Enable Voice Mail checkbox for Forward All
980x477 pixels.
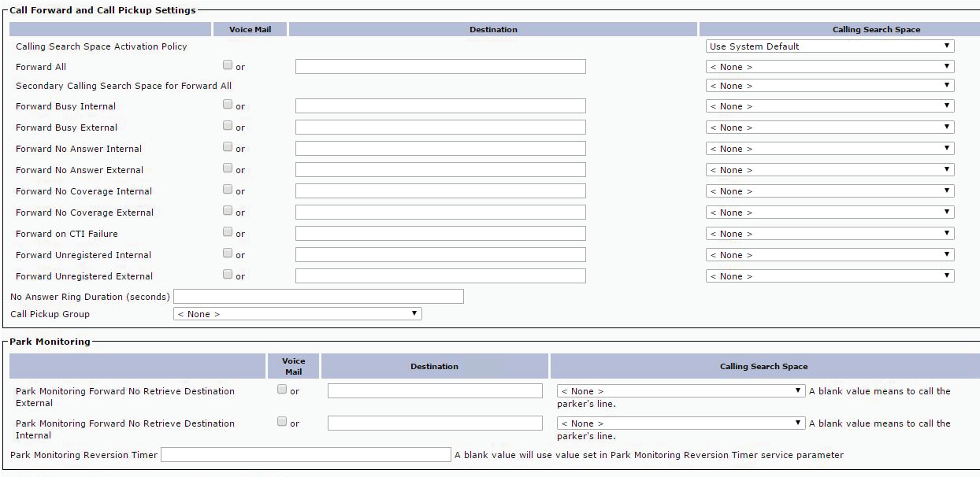tap(228, 65)
